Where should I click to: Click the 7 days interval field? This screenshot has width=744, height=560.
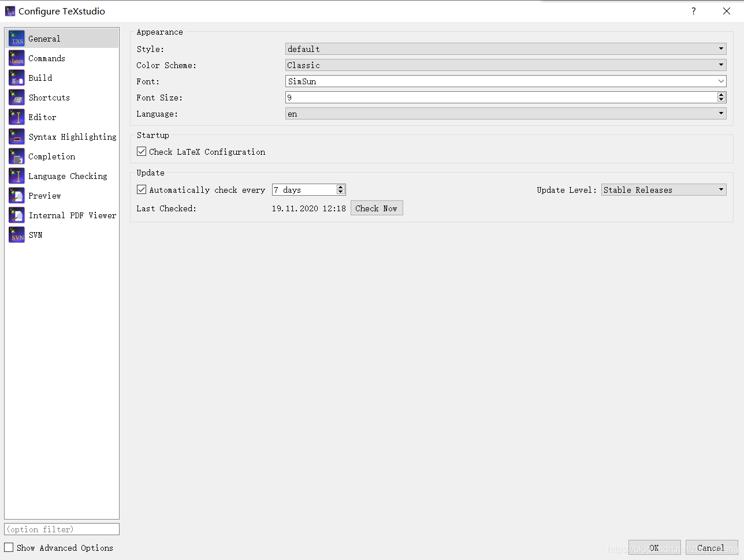pos(304,190)
